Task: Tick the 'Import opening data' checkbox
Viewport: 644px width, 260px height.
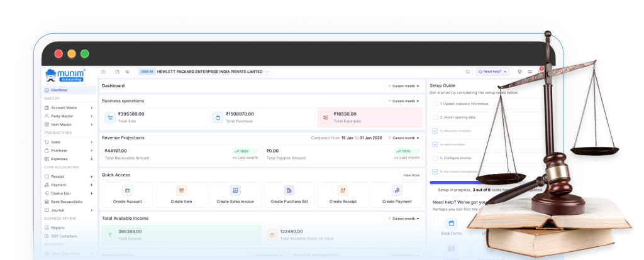Action: 435,117
